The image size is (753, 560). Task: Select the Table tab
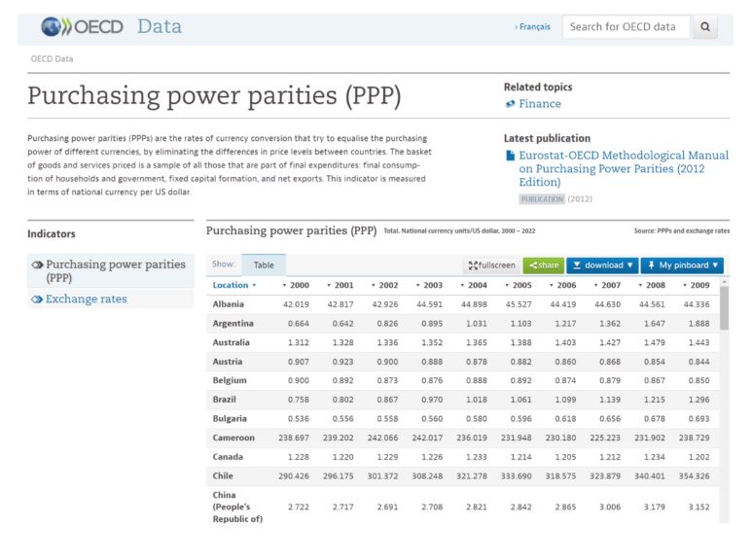264,264
